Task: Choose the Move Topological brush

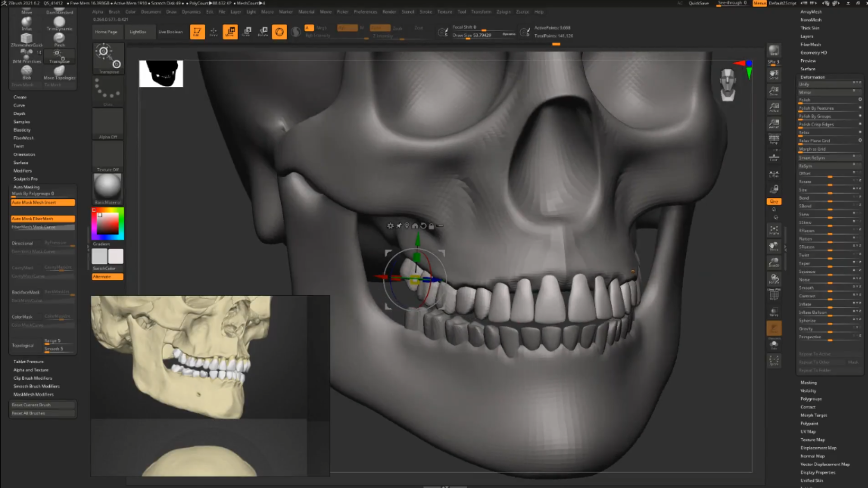Action: pos(59,72)
